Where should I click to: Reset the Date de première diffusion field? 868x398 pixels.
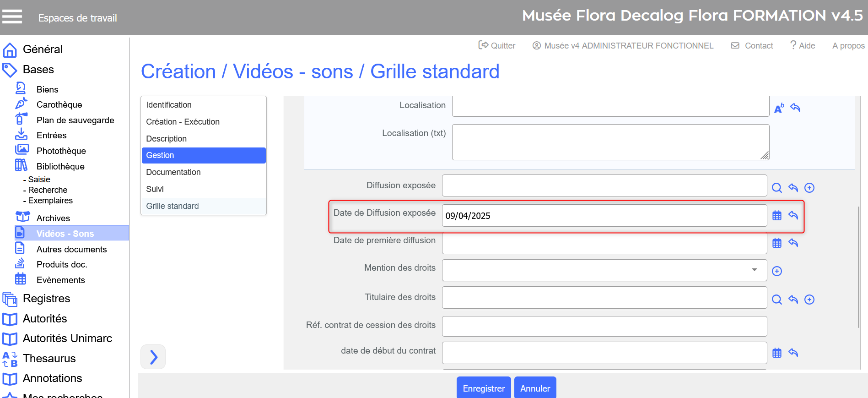[x=793, y=243]
